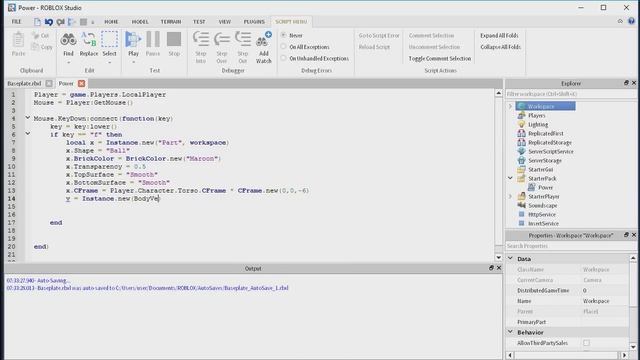Switch to the VIEW ribbon tab
The height and width of the screenshot is (360, 640).
[224, 22]
